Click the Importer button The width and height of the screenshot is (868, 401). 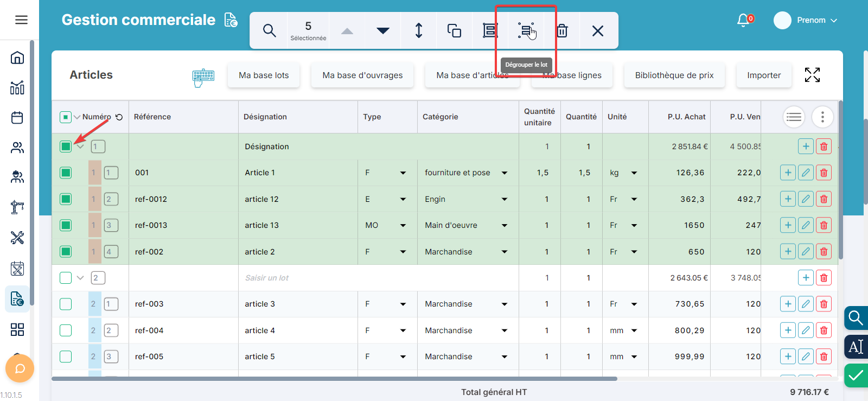764,75
